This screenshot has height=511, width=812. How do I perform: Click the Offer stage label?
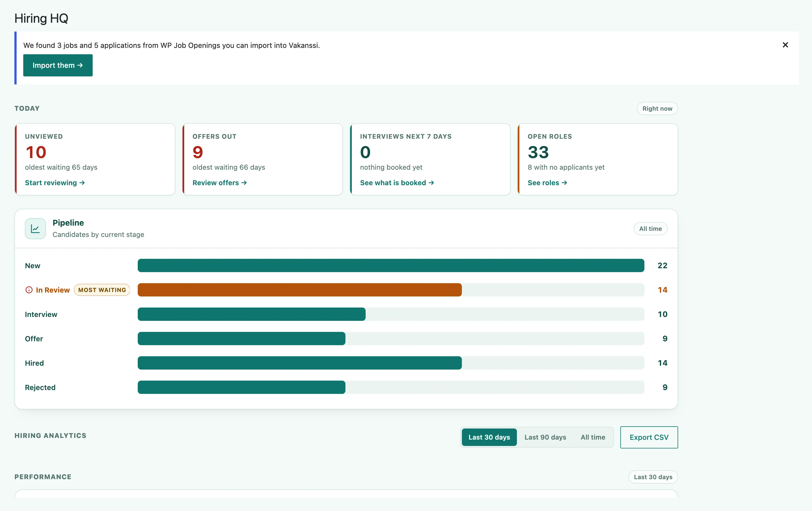pos(34,339)
